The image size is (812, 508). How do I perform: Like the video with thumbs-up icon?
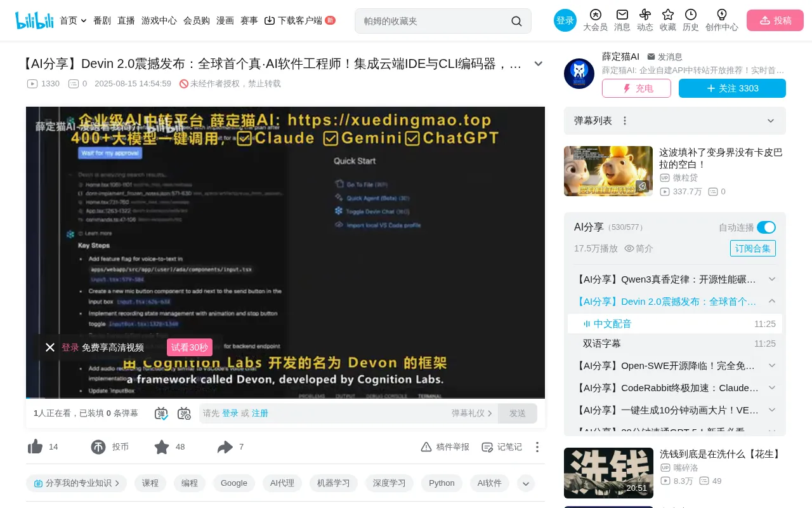pyautogui.click(x=36, y=447)
